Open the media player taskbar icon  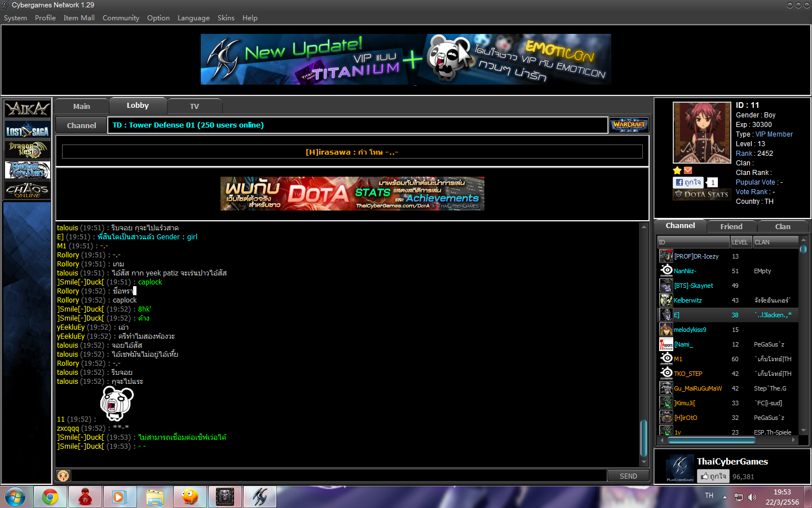pyautogui.click(x=120, y=497)
